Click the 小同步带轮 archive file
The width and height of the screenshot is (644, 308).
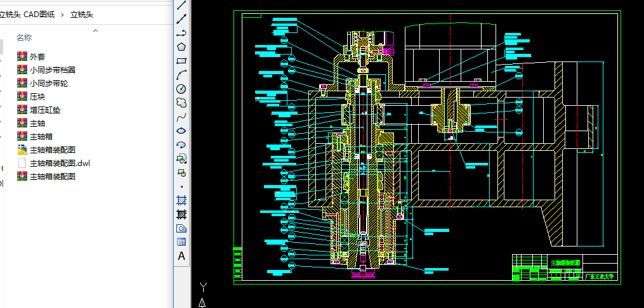pos(49,83)
